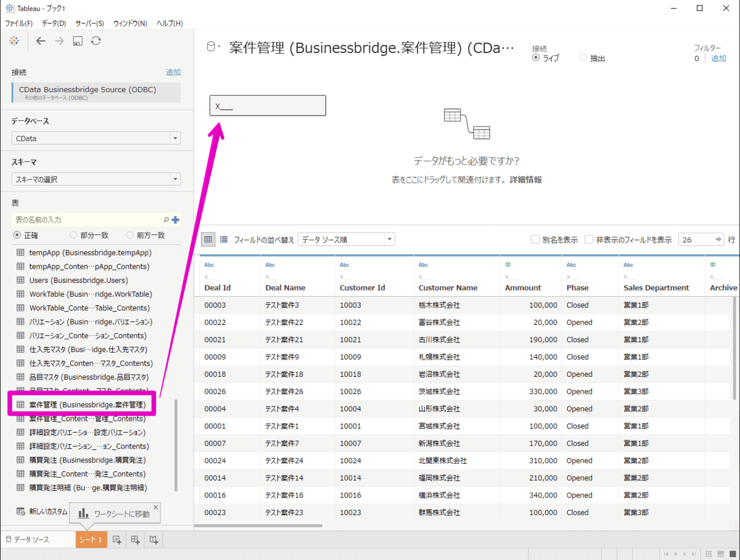Enable the 別名を表示 checkbox
The image size is (740, 560).
[x=535, y=240]
